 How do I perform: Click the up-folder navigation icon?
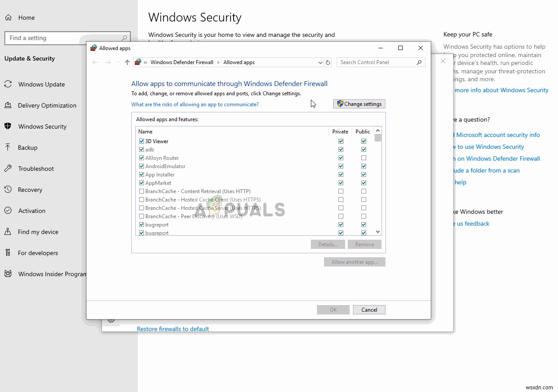pos(127,62)
